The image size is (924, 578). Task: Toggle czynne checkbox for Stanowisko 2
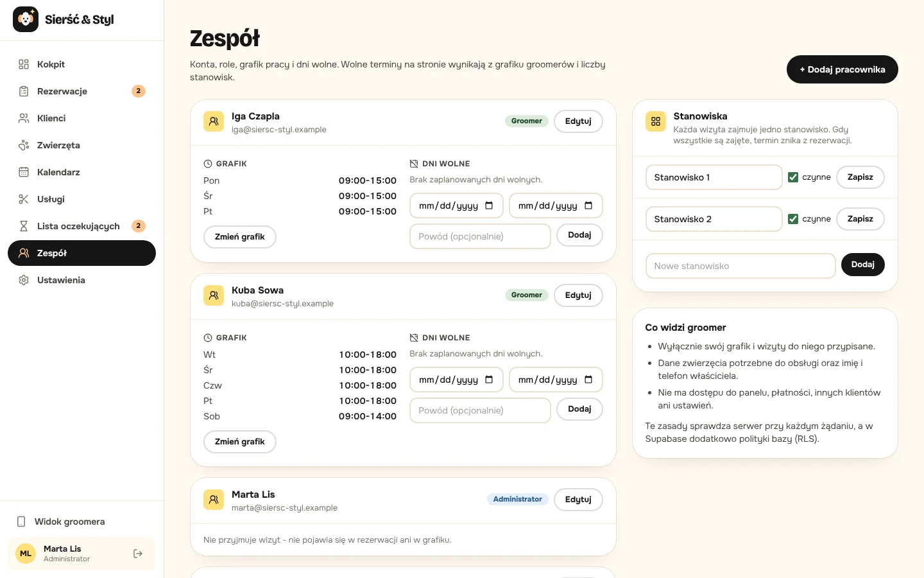793,219
